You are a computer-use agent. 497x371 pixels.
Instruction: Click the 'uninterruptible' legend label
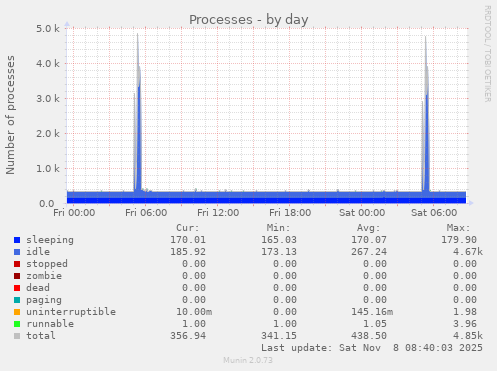point(71,312)
